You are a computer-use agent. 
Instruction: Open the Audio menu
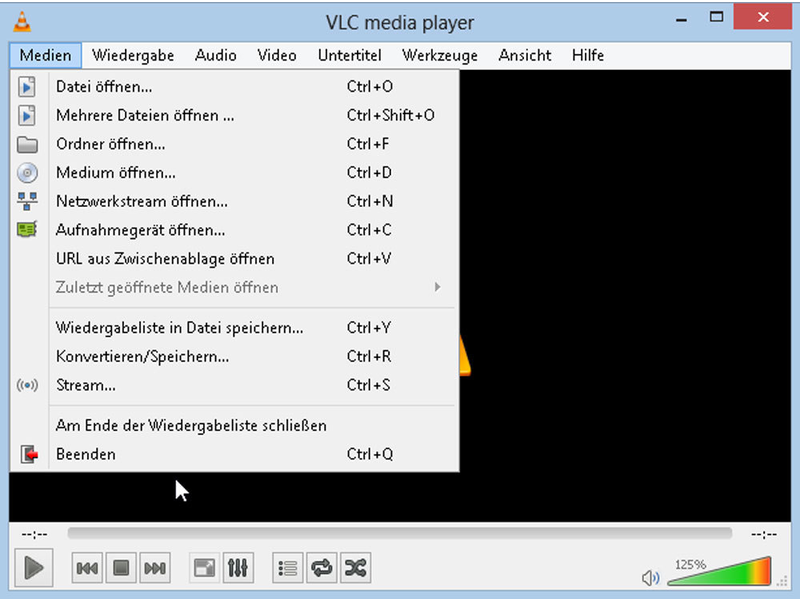click(x=215, y=55)
